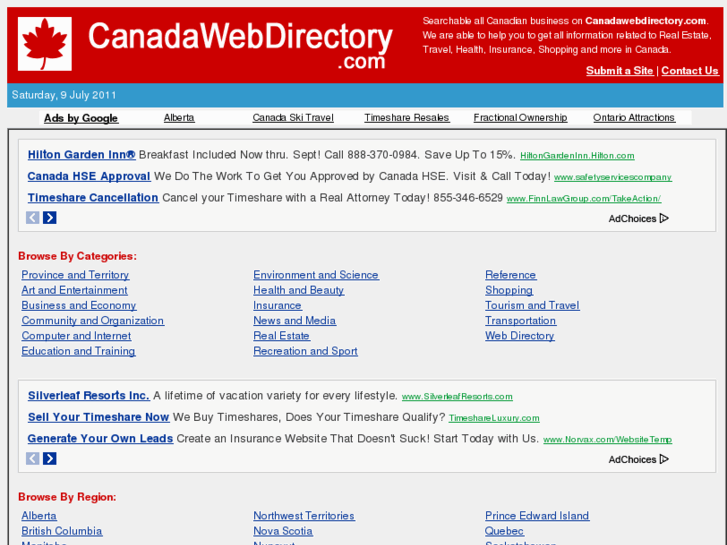Viewport: 727px width, 545px height.
Task: Open Ads by Google link
Action: pyautogui.click(x=81, y=118)
